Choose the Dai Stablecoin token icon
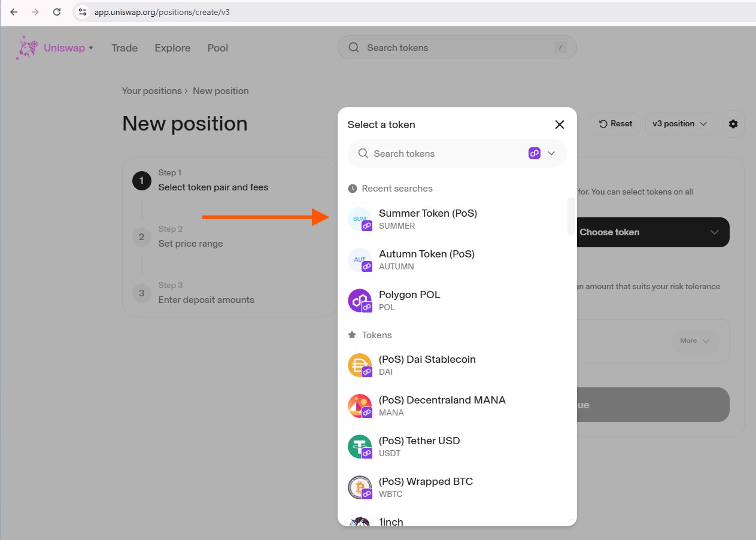Image resolution: width=756 pixels, height=540 pixels. click(x=360, y=365)
